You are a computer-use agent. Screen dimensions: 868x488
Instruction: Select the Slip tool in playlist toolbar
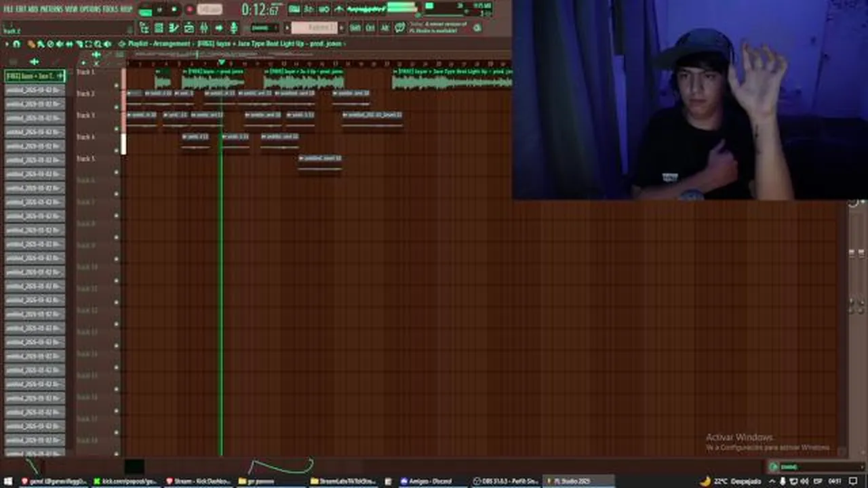69,44
